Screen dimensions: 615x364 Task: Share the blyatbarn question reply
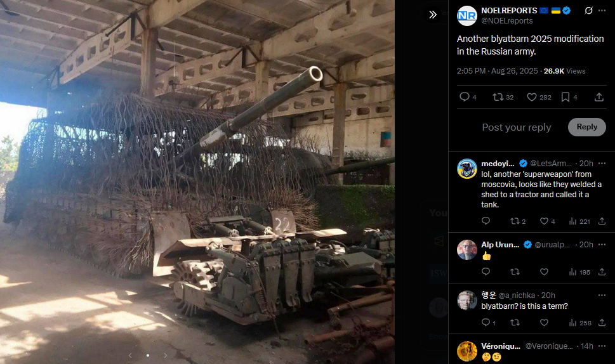tap(602, 323)
